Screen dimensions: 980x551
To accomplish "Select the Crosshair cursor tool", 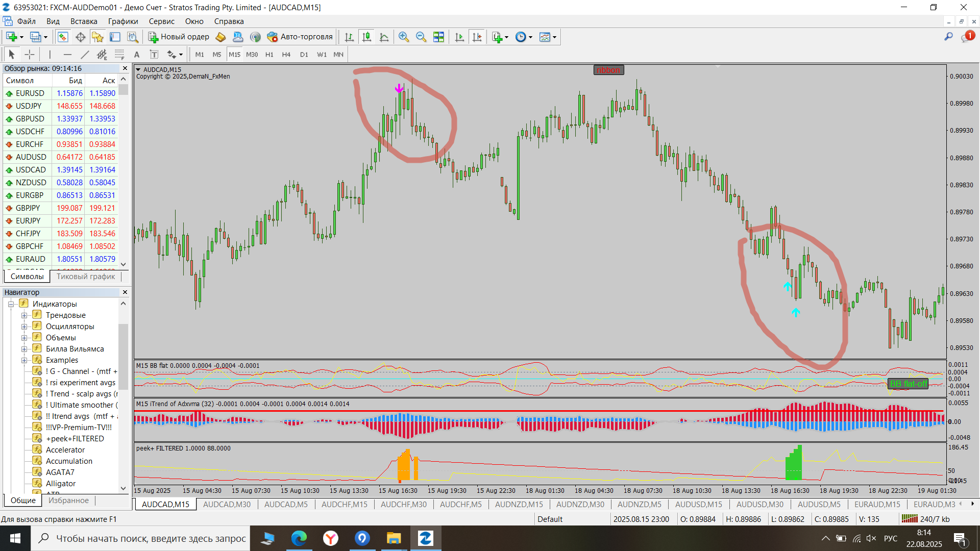I will [x=30, y=55].
